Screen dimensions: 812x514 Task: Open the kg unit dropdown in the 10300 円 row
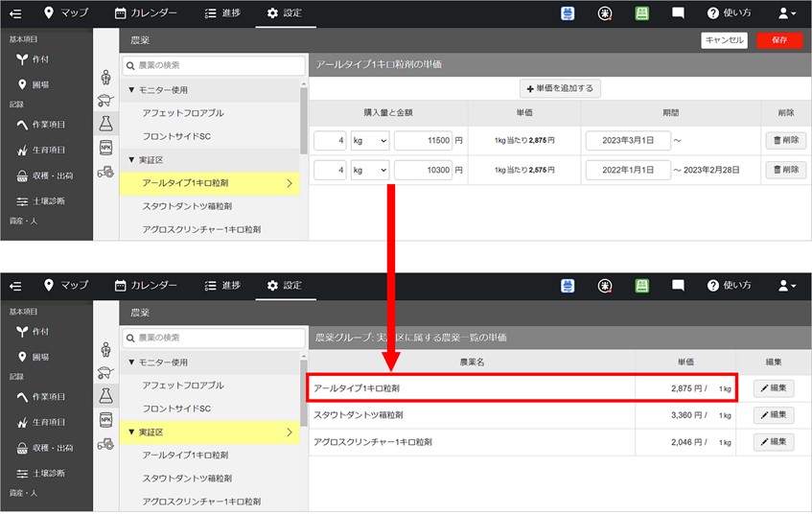pos(369,170)
